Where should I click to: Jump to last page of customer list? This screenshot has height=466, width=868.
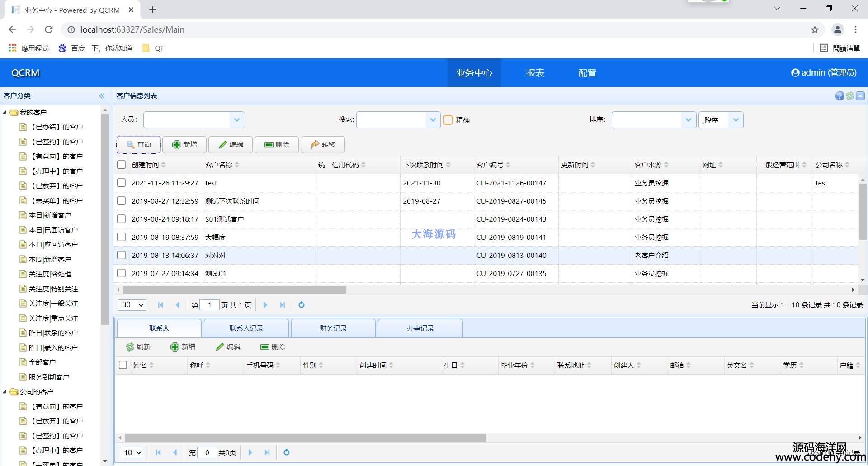[283, 305]
